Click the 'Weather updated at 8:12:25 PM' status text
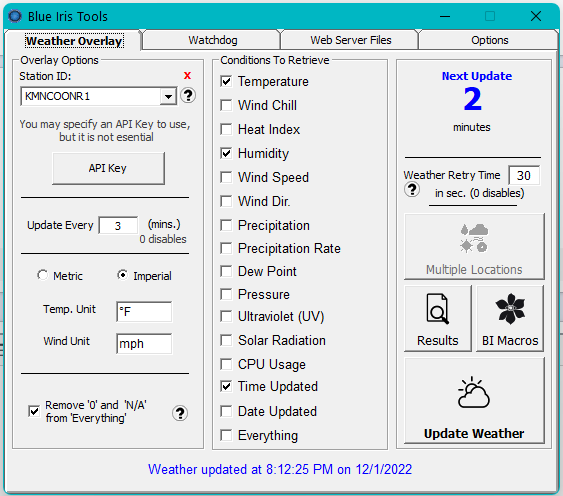 280,469
